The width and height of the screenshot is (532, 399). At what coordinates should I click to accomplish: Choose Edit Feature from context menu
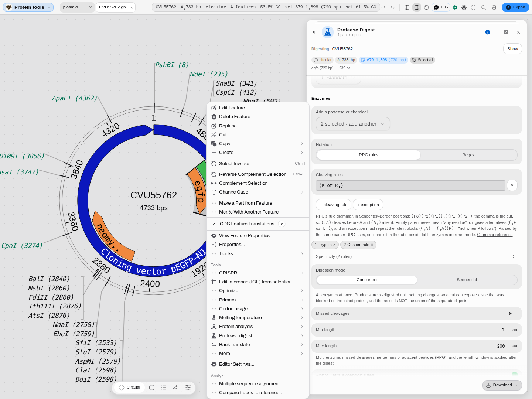coord(258,108)
